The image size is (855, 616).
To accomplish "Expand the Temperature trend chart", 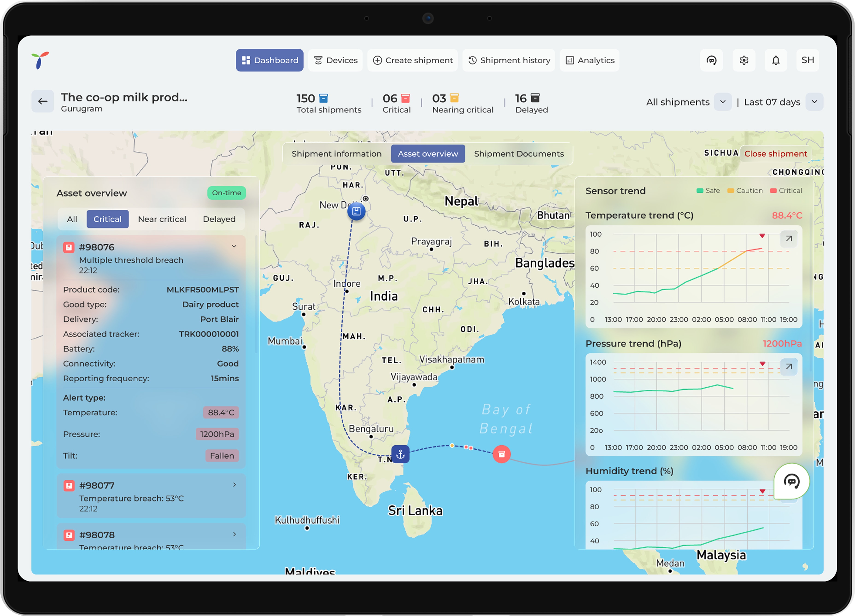I will pos(788,238).
